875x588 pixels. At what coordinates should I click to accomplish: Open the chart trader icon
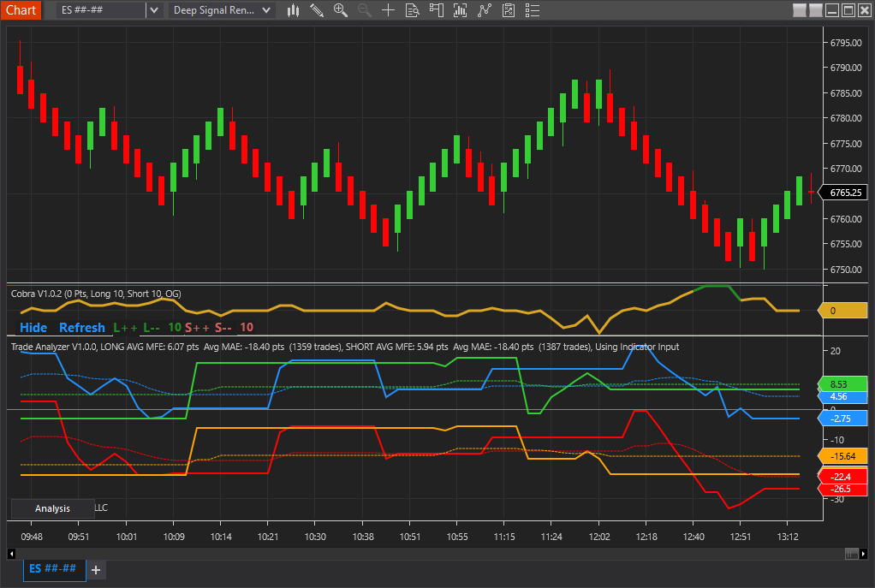(437, 10)
